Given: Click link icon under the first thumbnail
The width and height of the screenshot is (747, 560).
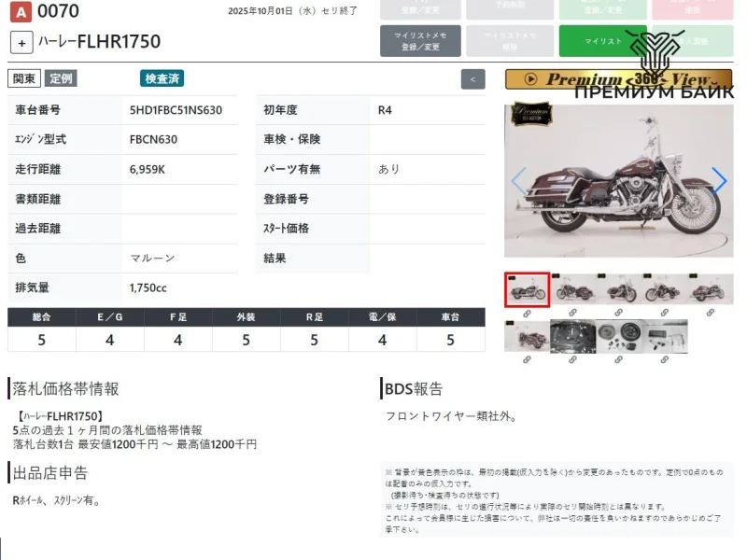Looking at the screenshot, I should (527, 314).
